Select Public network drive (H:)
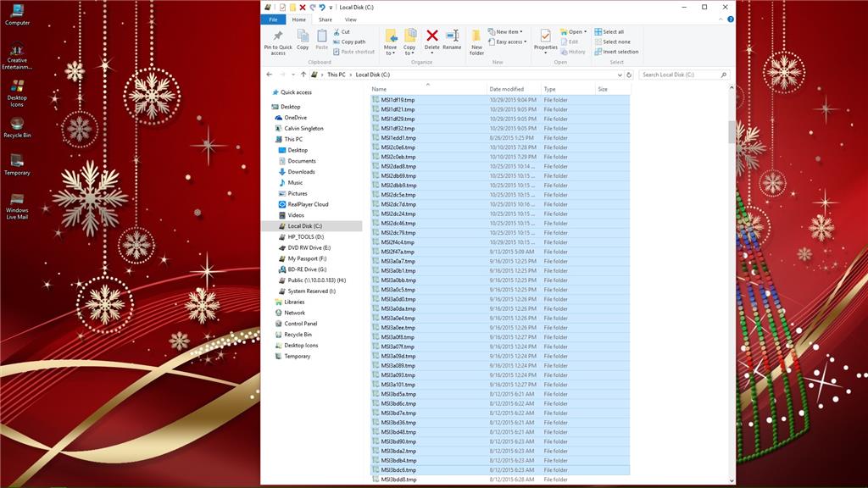868x488 pixels. [317, 280]
